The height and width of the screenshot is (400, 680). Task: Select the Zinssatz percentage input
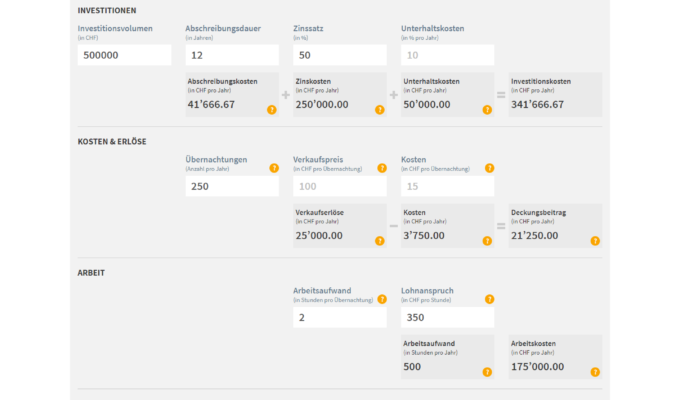(340, 55)
